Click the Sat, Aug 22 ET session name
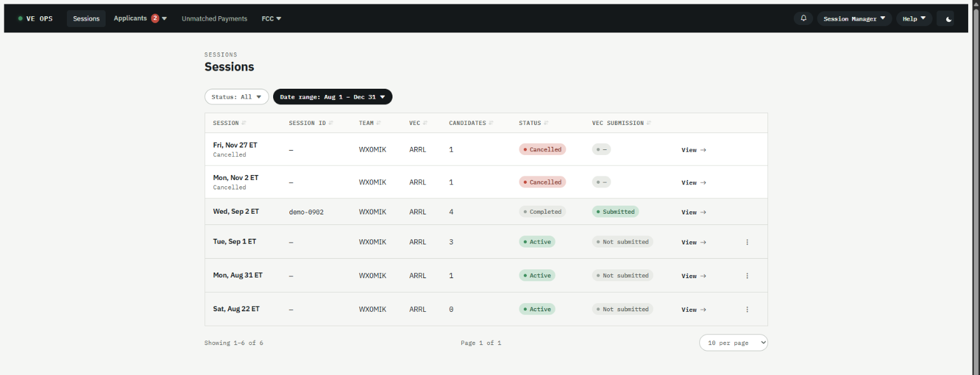The image size is (980, 375). 236,309
